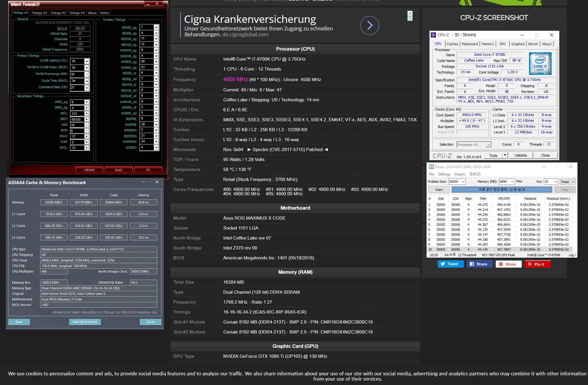Share via Twitter Tweet button
The width and height of the screenshot is (588, 385).
click(x=450, y=264)
